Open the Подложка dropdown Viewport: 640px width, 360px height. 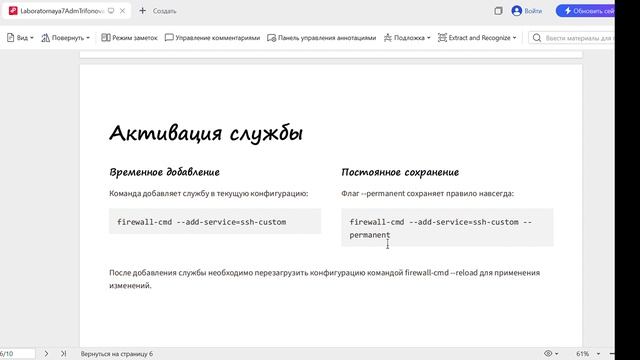coord(407,38)
